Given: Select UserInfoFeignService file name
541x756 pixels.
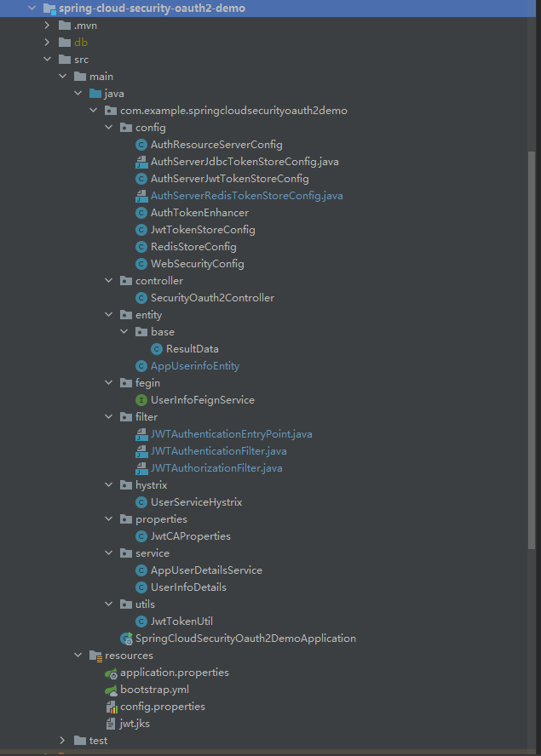Looking at the screenshot, I should coord(203,400).
